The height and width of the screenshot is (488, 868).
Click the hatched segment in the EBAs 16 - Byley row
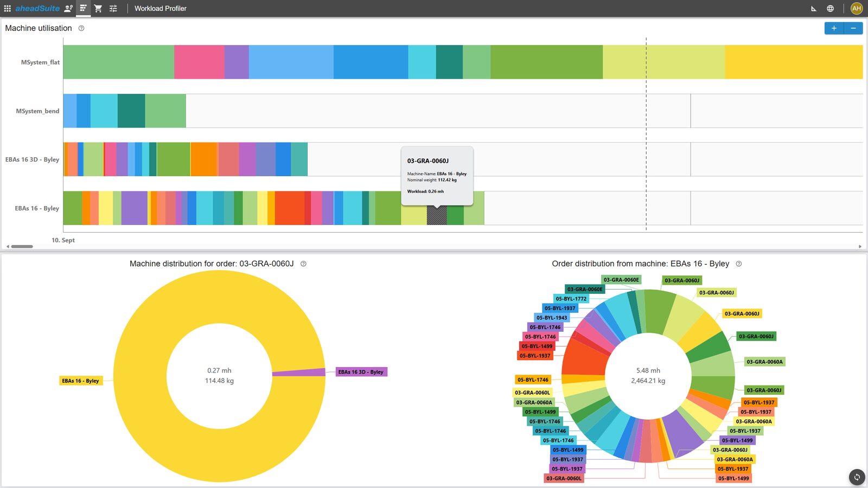437,215
